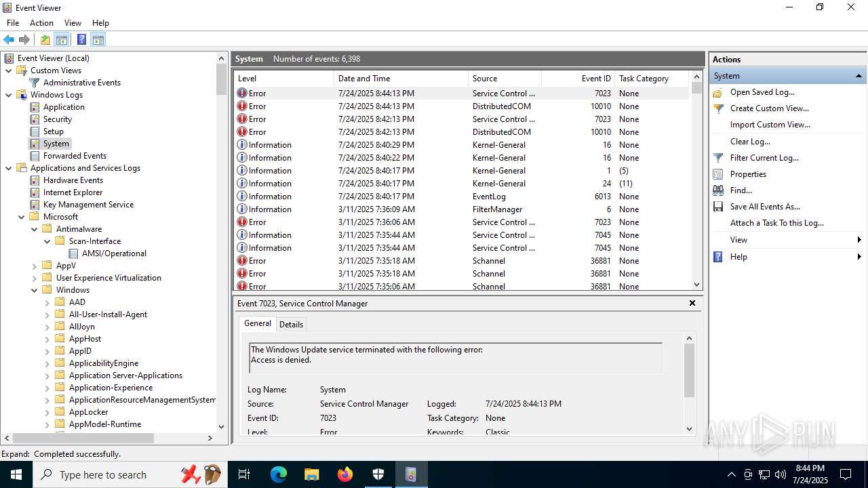
Task: Select the System log in tree
Action: 56,144
